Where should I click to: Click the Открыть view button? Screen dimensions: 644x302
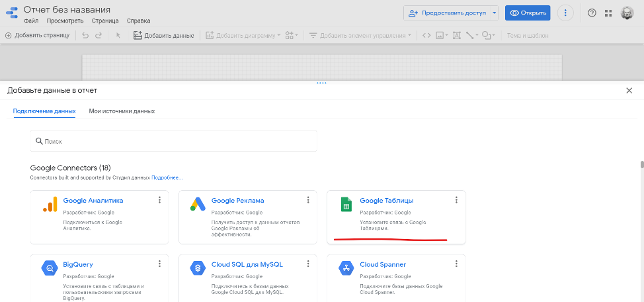pos(528,13)
